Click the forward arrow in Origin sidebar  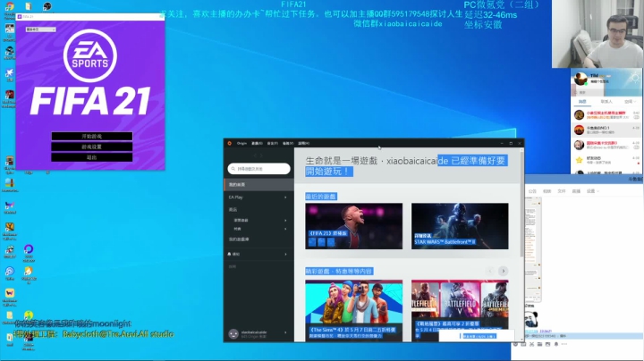click(x=261, y=155)
